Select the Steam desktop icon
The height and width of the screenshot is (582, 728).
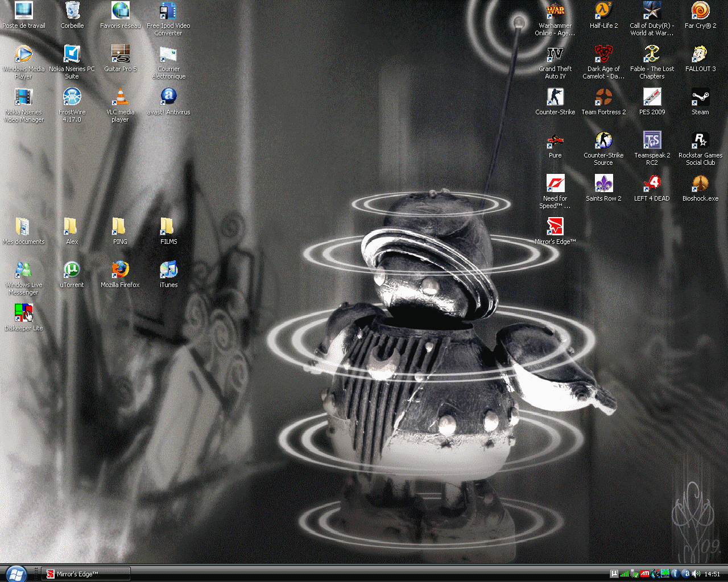700,98
